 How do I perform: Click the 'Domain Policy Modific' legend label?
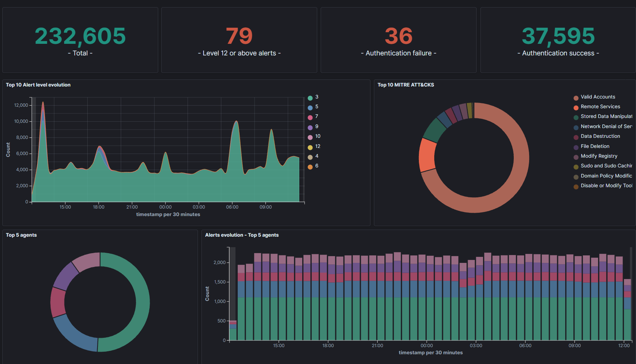point(606,176)
